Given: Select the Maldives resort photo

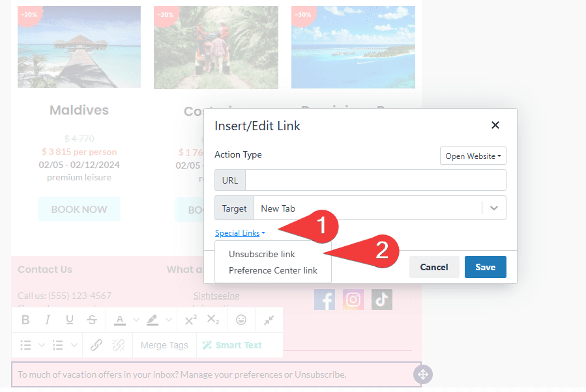Looking at the screenshot, I should coord(80,47).
